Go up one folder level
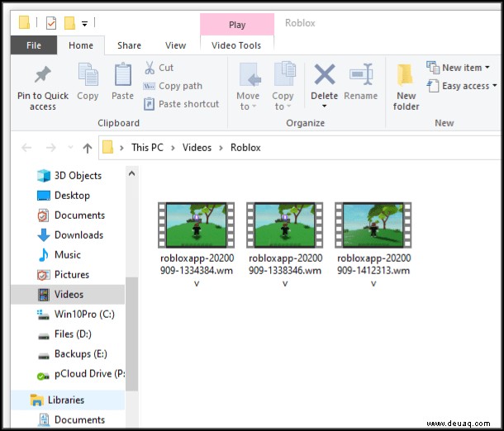Viewport: 504px width, 431px height. (87, 148)
